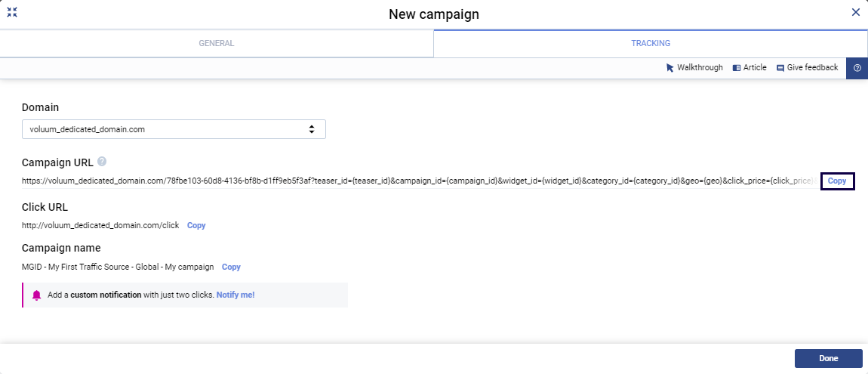868x374 pixels.
Task: Copy the Campaign name
Action: pos(231,267)
